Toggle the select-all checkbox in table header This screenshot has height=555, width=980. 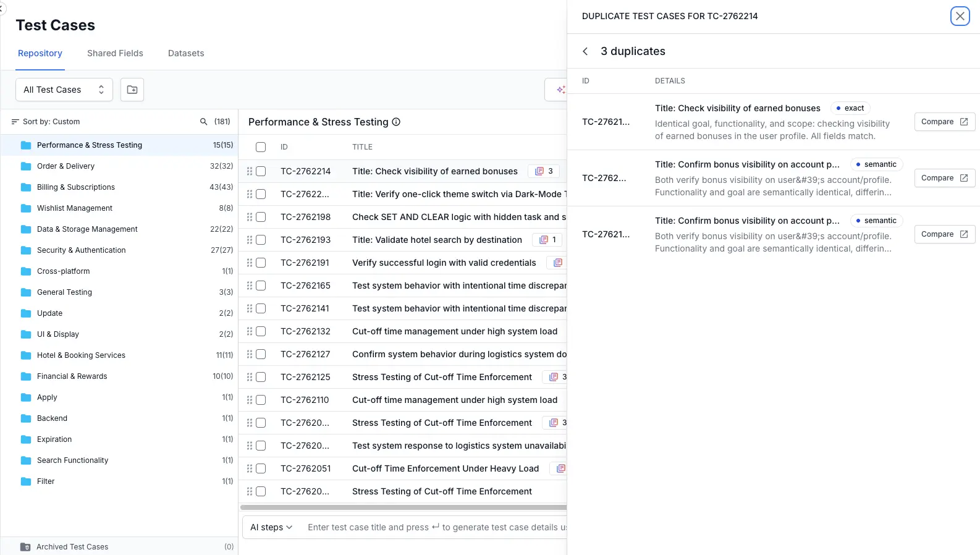(x=261, y=147)
